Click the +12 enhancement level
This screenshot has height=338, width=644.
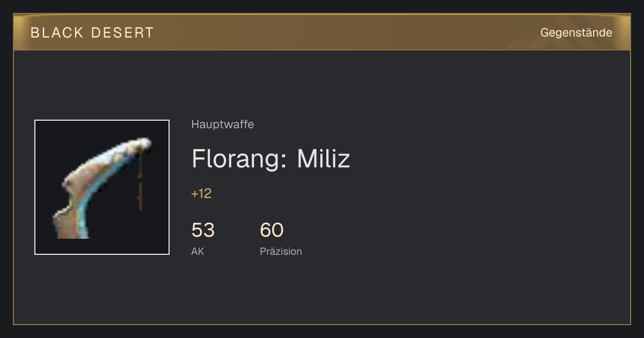[x=201, y=194]
